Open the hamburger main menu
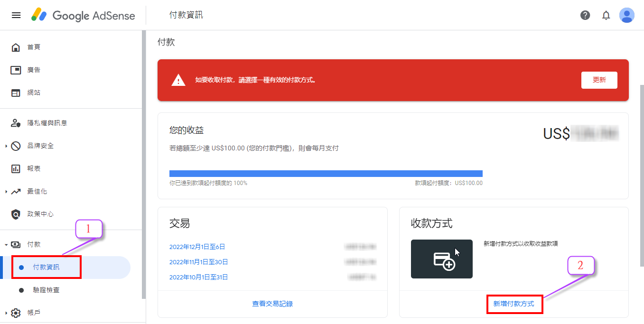 pos(16,15)
